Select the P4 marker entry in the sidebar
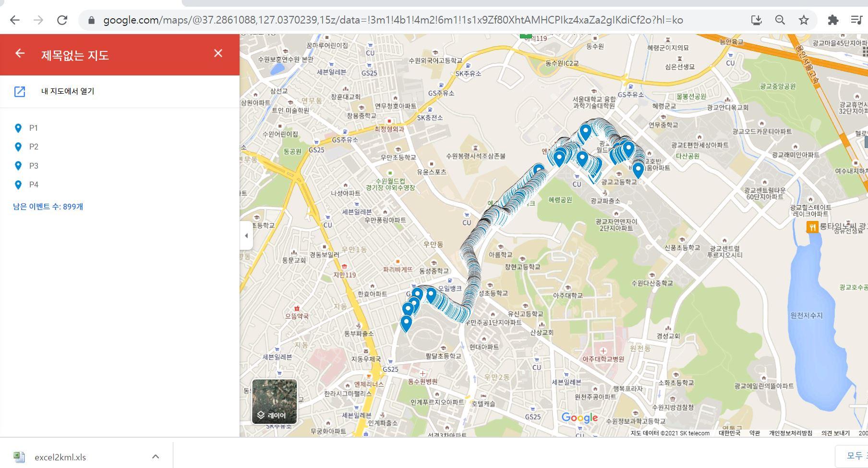Viewport: 868px width, 468px height. [34, 185]
